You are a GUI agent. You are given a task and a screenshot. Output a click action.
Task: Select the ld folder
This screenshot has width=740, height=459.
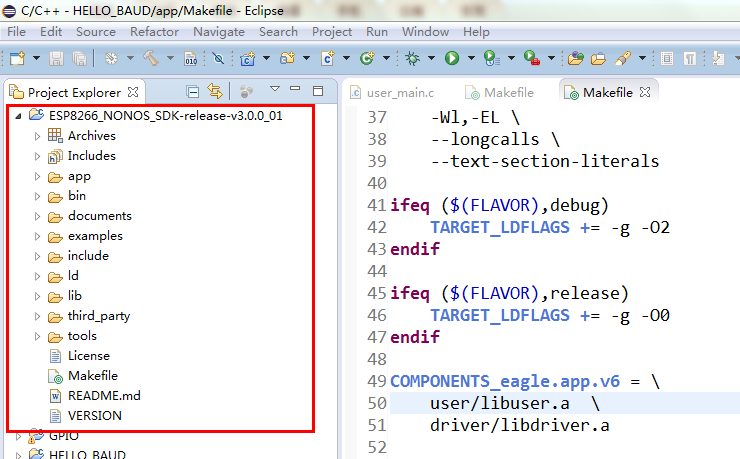(73, 275)
